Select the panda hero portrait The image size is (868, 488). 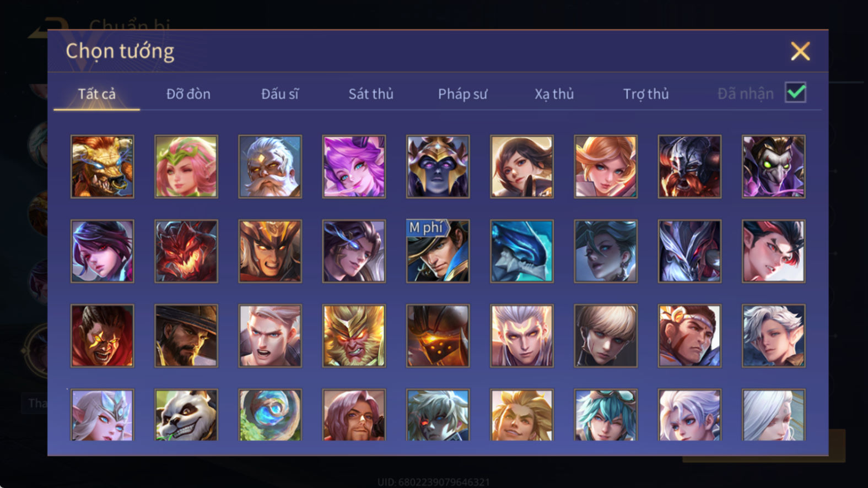186,415
